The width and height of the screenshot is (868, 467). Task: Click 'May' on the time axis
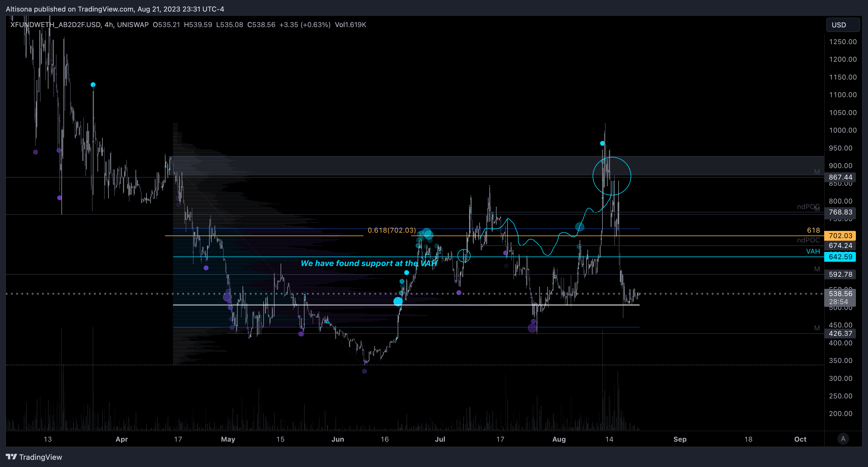[228, 439]
